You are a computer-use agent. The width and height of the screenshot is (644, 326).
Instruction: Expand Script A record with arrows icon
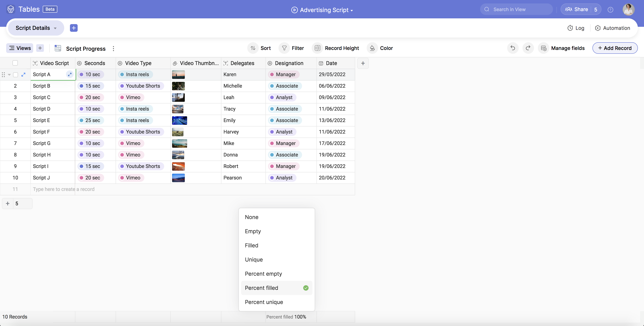coord(24,75)
